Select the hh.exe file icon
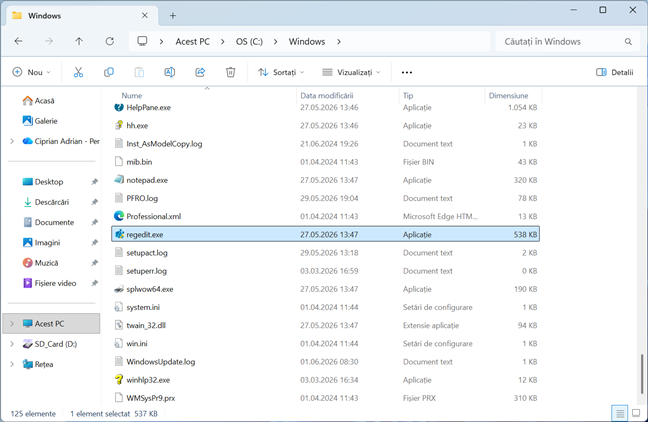The height and width of the screenshot is (422, 648). pyautogui.click(x=119, y=125)
